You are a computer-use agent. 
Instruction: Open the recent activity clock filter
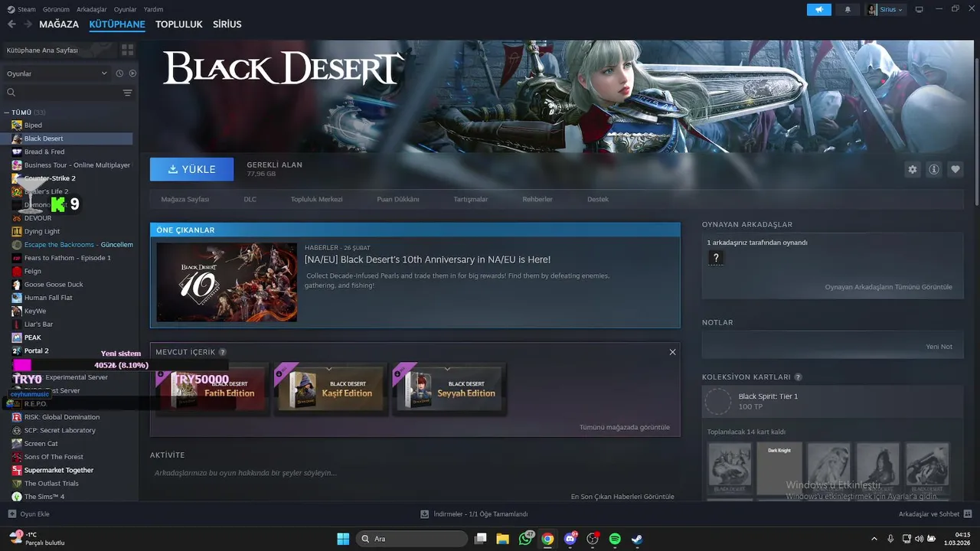pyautogui.click(x=119, y=73)
